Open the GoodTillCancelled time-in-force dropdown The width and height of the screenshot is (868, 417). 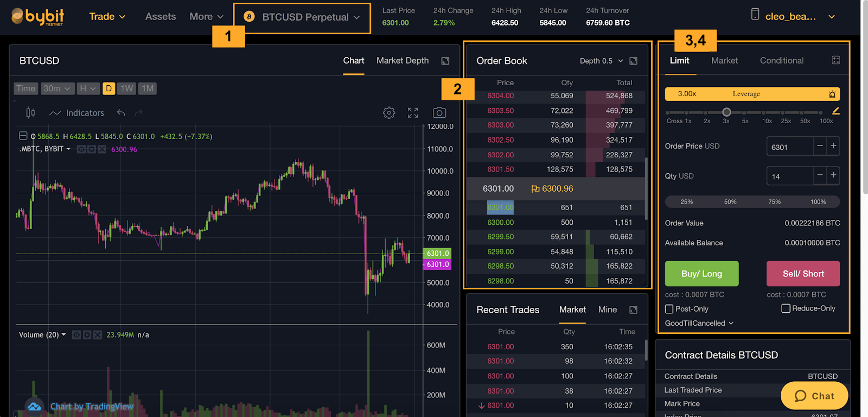(699, 323)
